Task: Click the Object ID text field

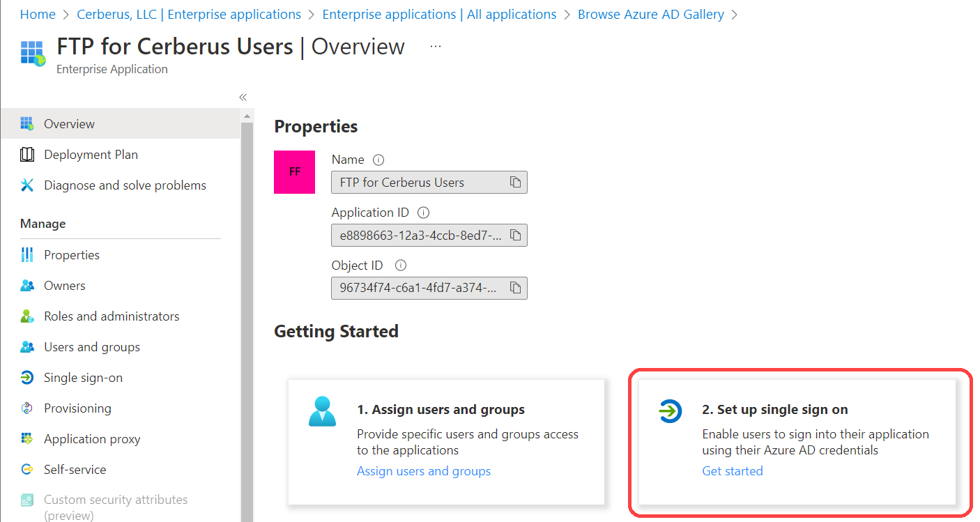Action: click(420, 288)
